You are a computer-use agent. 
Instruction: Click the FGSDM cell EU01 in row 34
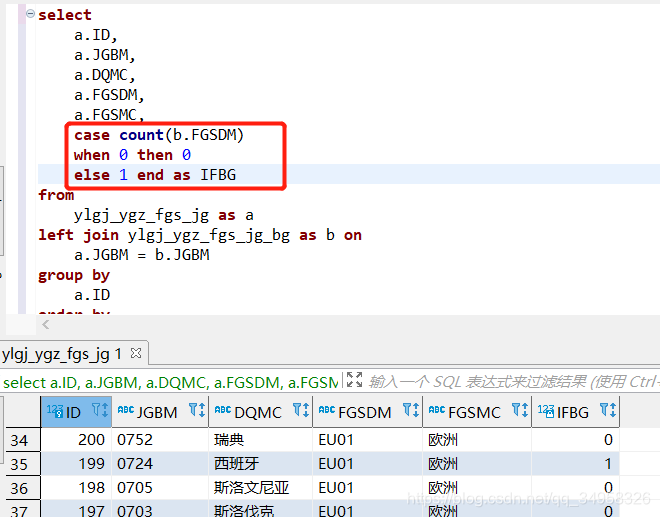click(x=367, y=440)
